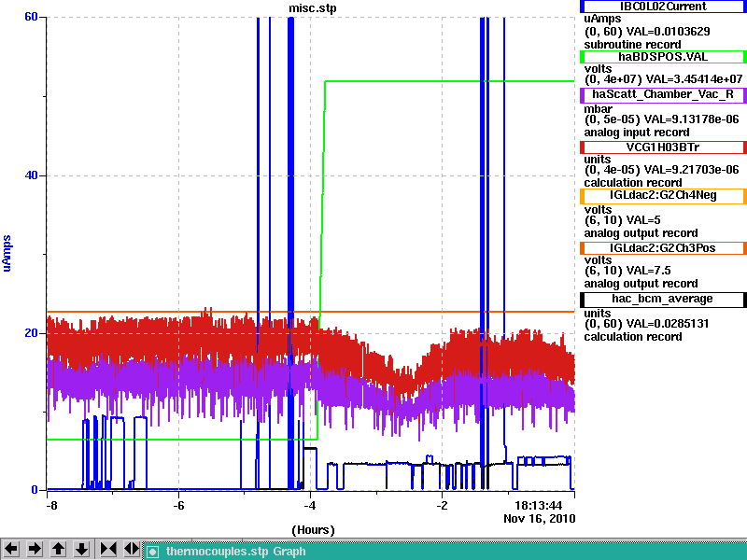
Task: Click the 20 y-axis tick label
Action: click(x=31, y=332)
